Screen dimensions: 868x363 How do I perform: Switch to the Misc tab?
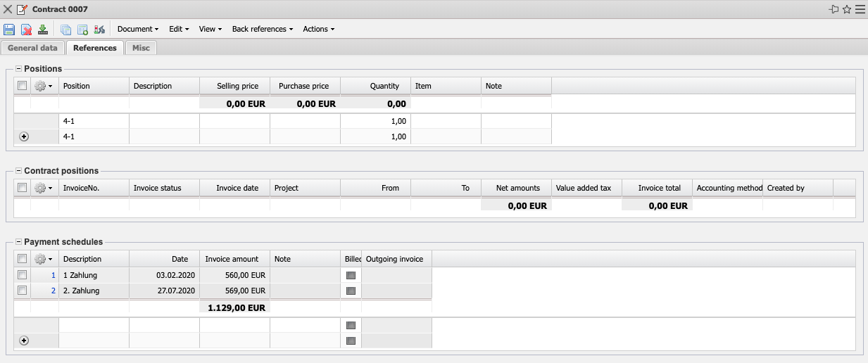pos(141,48)
